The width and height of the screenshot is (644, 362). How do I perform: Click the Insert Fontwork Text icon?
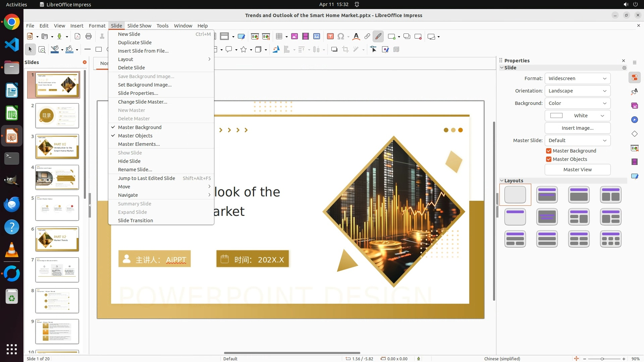point(356,37)
